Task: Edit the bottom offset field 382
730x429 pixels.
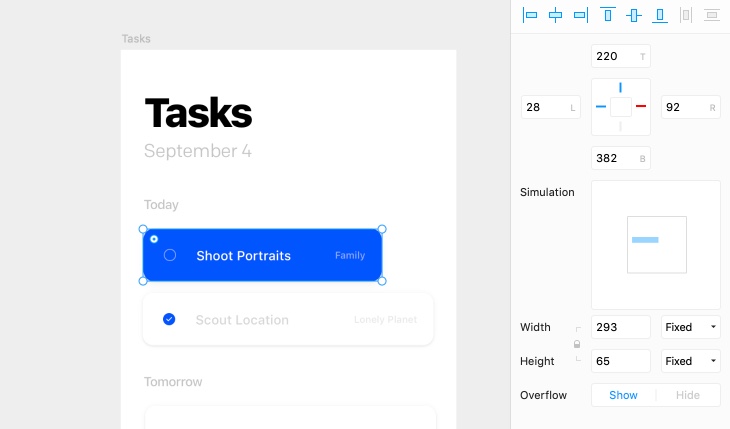Action: pos(621,158)
